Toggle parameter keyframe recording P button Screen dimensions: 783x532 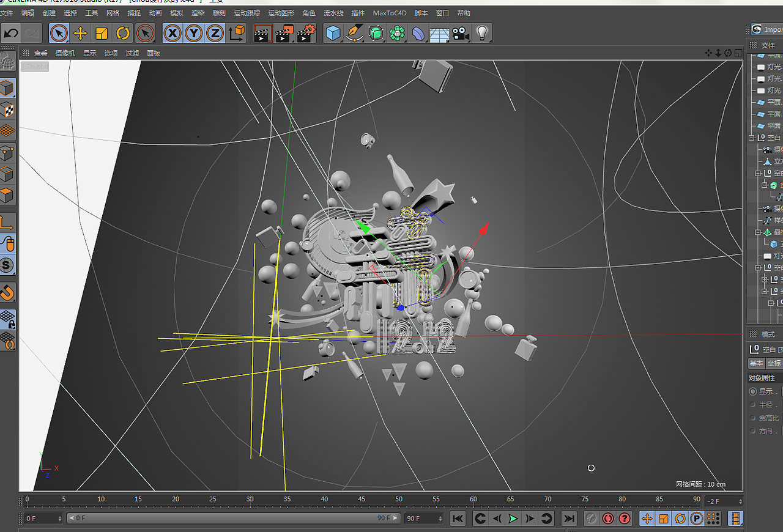coord(696,519)
